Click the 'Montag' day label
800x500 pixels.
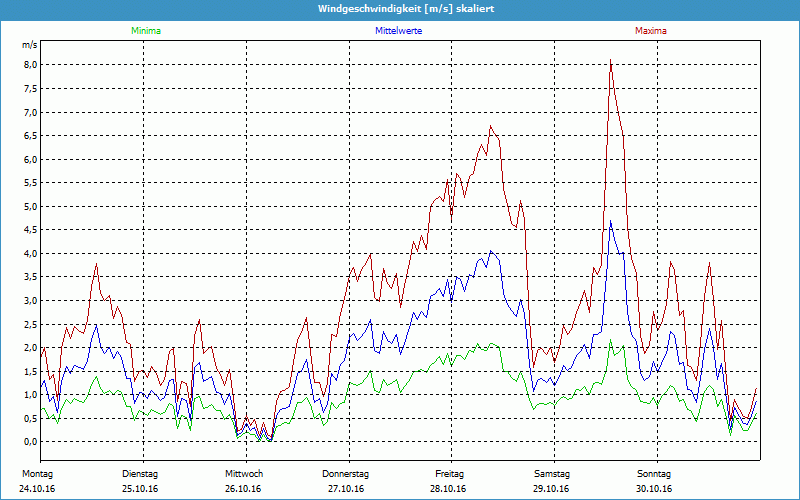(37, 474)
